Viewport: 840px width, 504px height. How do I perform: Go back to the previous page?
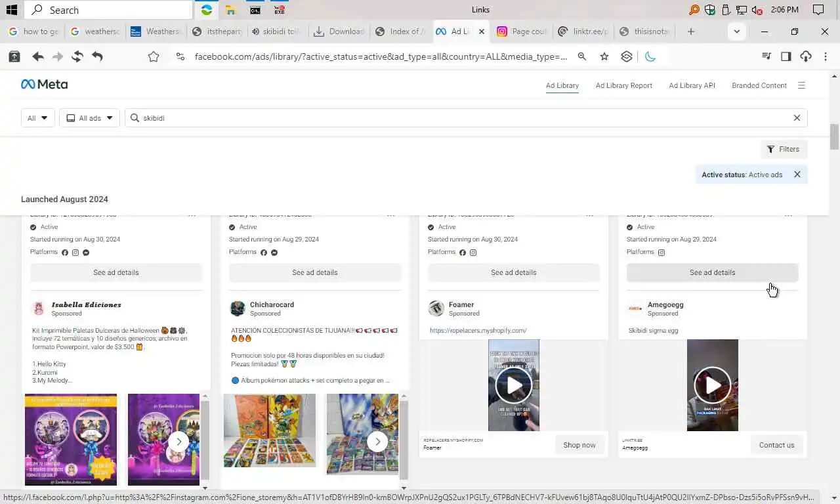click(38, 57)
